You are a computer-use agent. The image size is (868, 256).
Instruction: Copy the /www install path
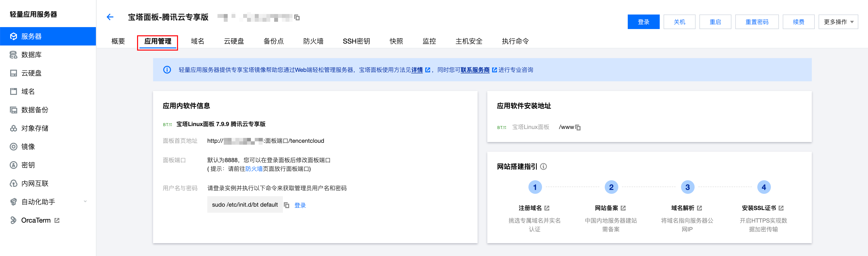578,127
